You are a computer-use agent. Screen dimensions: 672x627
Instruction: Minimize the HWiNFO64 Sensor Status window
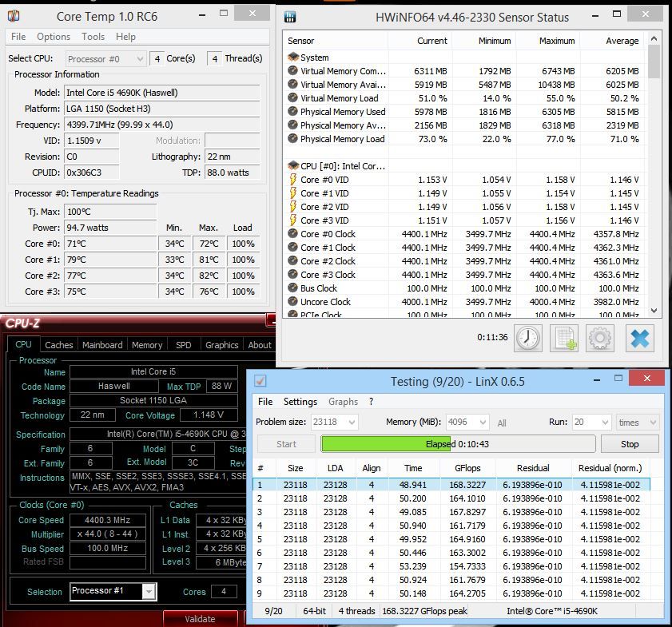click(595, 16)
